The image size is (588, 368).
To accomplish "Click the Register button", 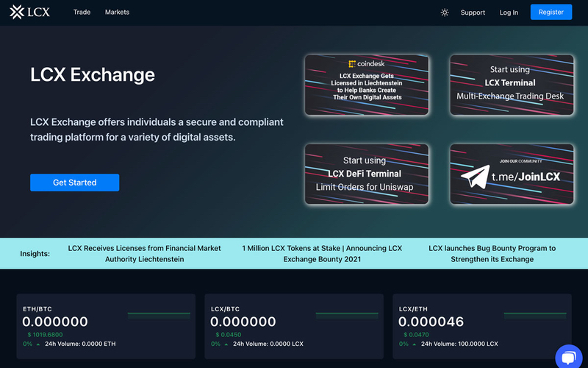I will pyautogui.click(x=551, y=12).
